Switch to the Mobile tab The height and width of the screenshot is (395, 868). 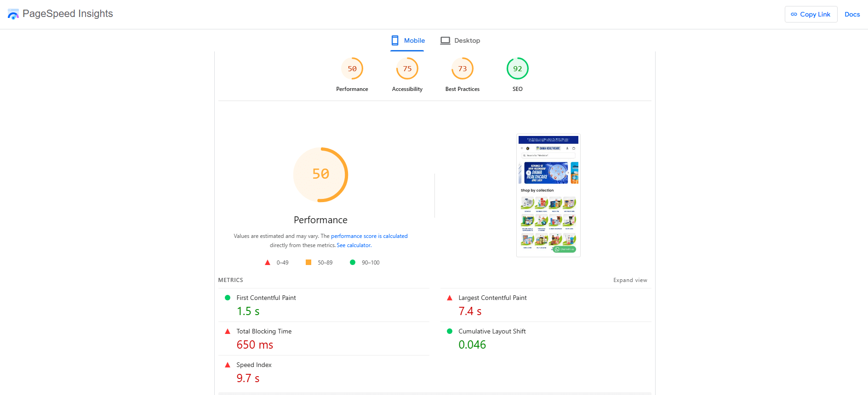(x=408, y=40)
